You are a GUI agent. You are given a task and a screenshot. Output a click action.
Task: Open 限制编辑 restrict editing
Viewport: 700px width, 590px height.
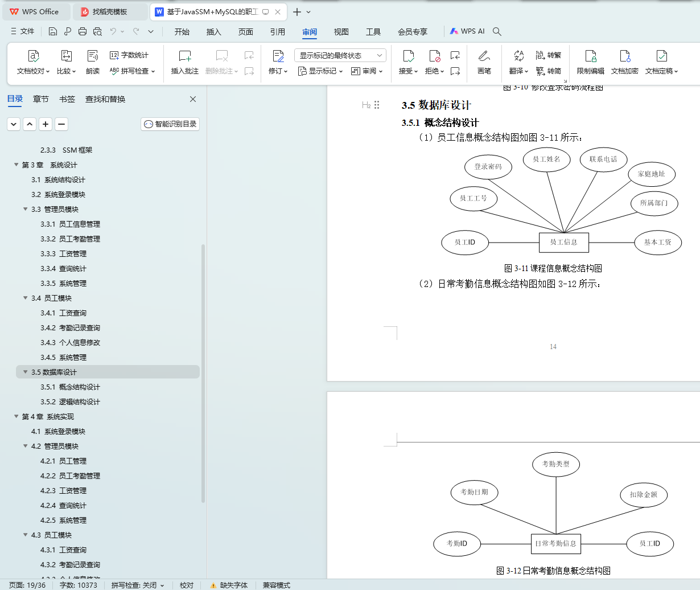pyautogui.click(x=591, y=63)
